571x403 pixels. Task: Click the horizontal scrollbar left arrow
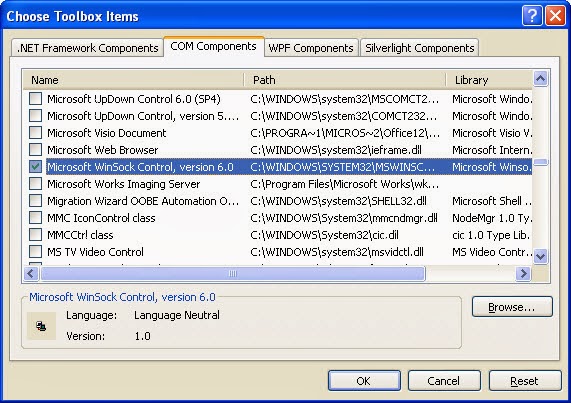point(31,273)
